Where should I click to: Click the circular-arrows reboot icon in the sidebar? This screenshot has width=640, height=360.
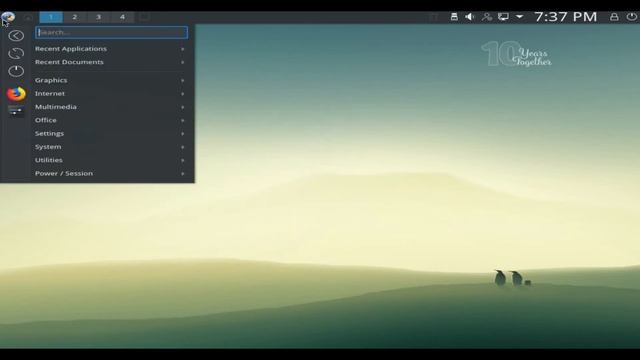pos(16,53)
